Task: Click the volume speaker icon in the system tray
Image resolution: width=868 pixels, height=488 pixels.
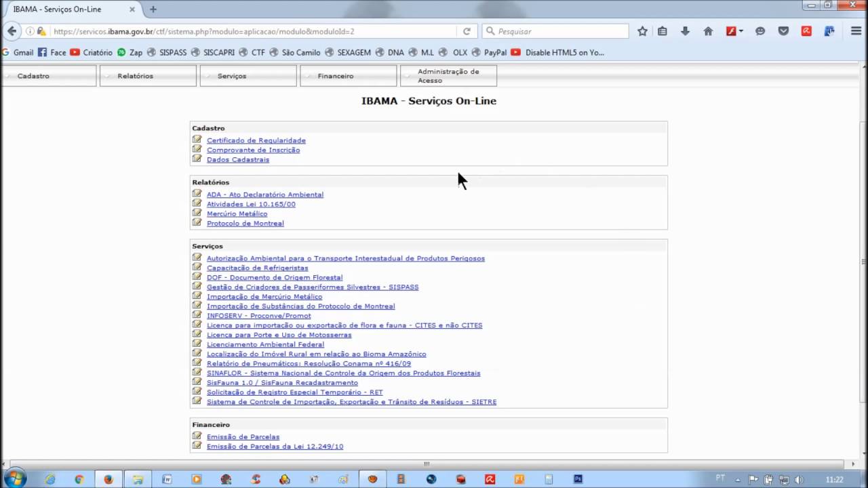Action: 798,479
